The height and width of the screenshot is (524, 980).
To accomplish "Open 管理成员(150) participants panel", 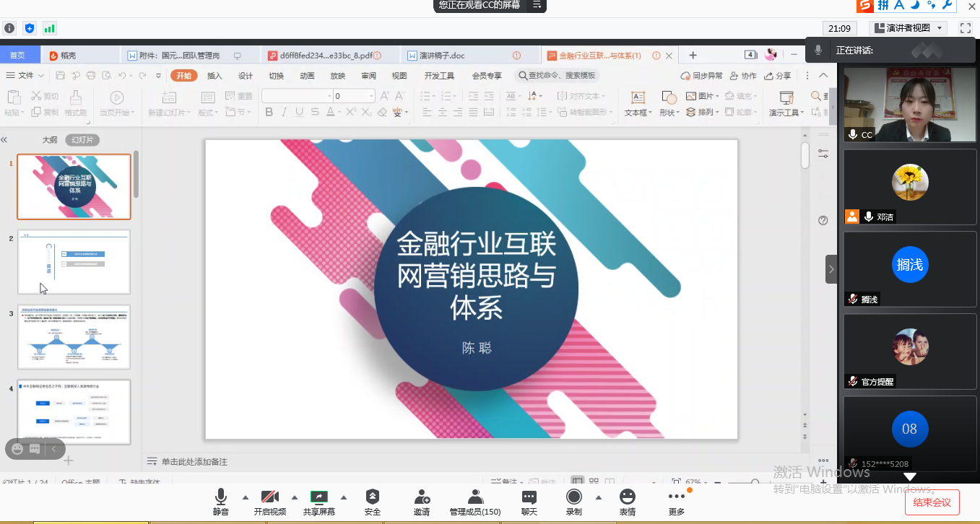I will click(x=475, y=497).
